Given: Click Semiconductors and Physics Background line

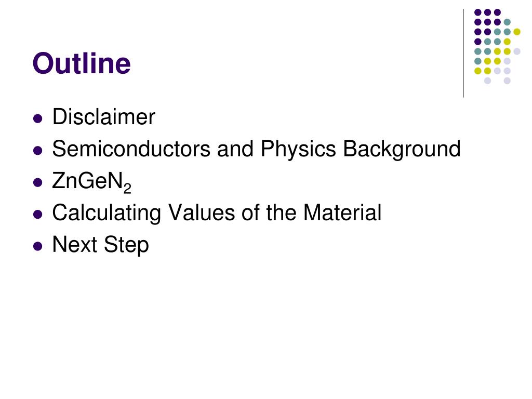Looking at the screenshot, I should (256, 149).
